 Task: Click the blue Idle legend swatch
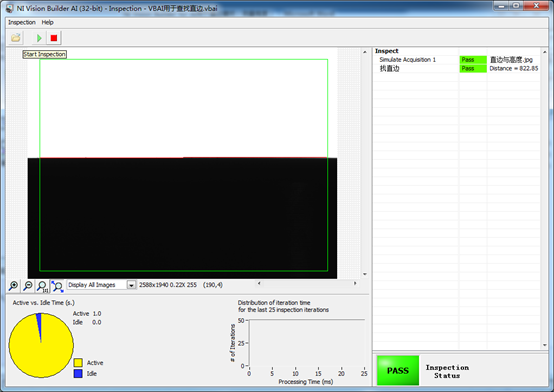(78, 374)
